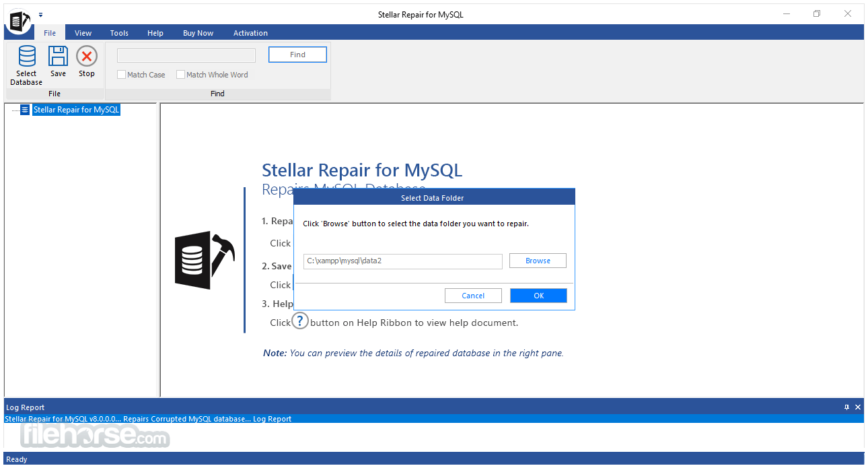The height and width of the screenshot is (468, 868).
Task: Enable the Match Case checkbox
Action: pos(122,75)
